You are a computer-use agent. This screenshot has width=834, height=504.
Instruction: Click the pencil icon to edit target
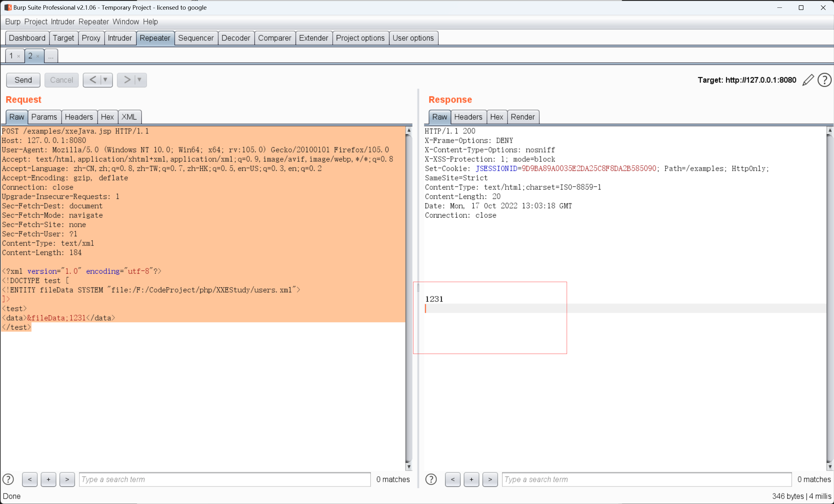(808, 80)
